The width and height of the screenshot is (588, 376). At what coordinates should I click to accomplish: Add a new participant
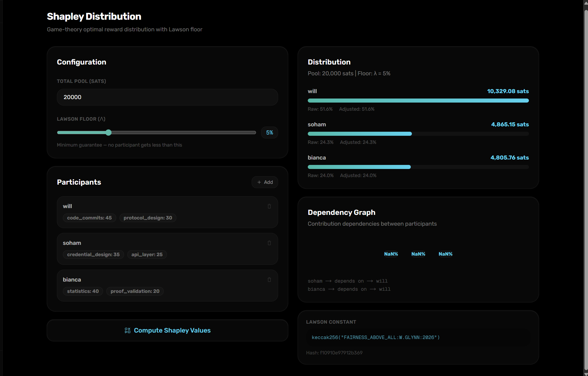point(265,182)
